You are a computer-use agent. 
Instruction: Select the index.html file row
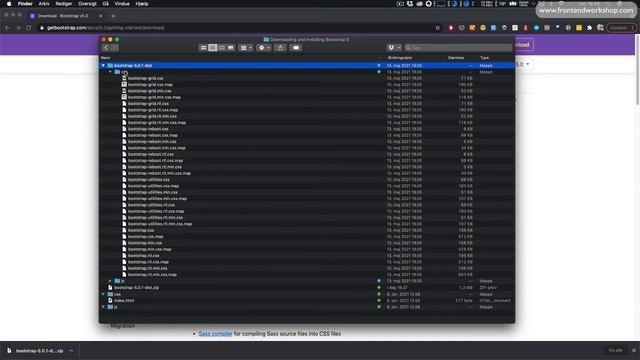pos(307,300)
